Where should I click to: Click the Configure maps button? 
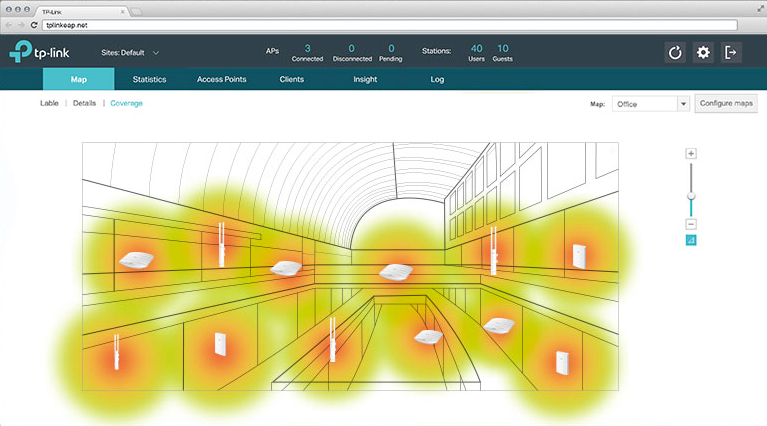coord(726,103)
